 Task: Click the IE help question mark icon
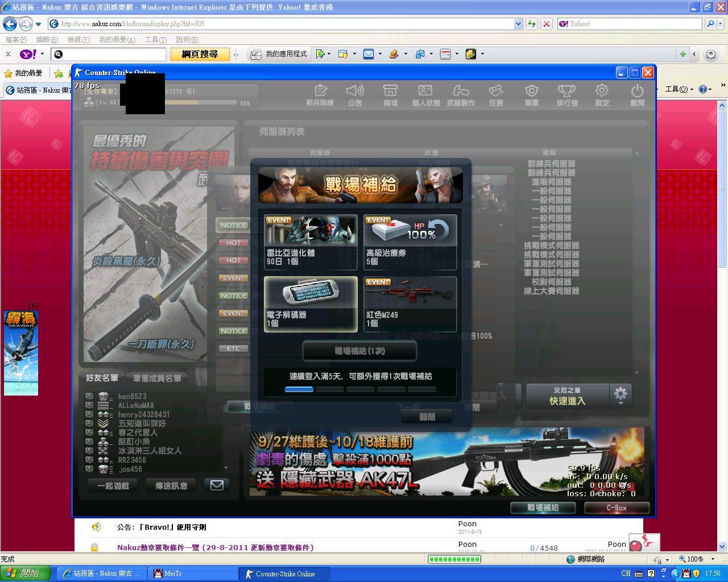(703, 89)
